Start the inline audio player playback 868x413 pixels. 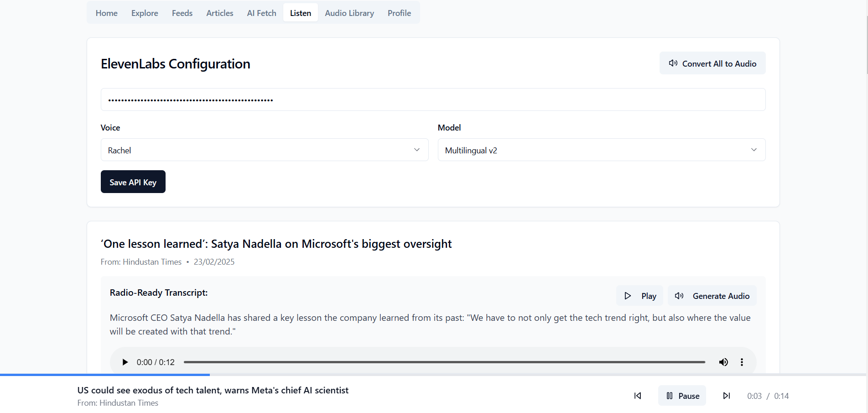click(x=125, y=362)
